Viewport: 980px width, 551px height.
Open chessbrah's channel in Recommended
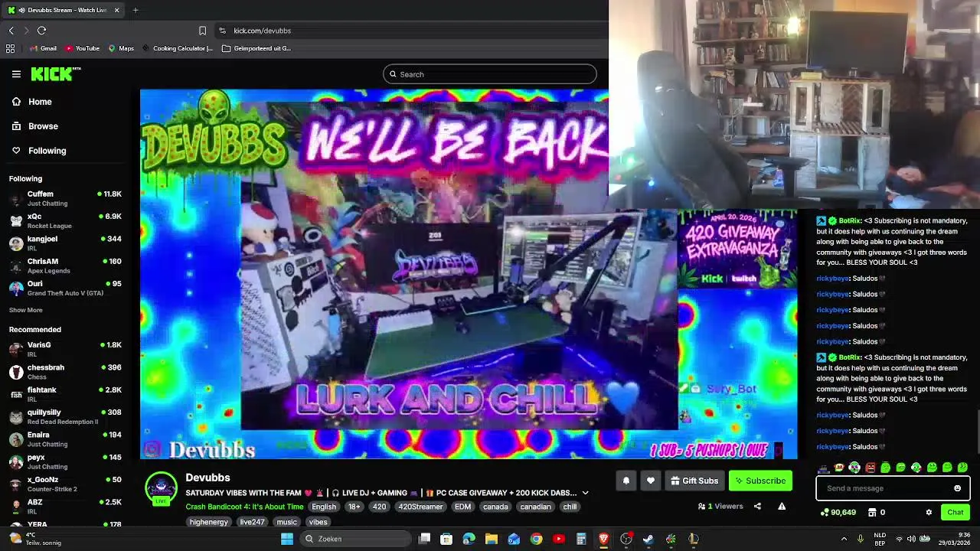point(66,372)
